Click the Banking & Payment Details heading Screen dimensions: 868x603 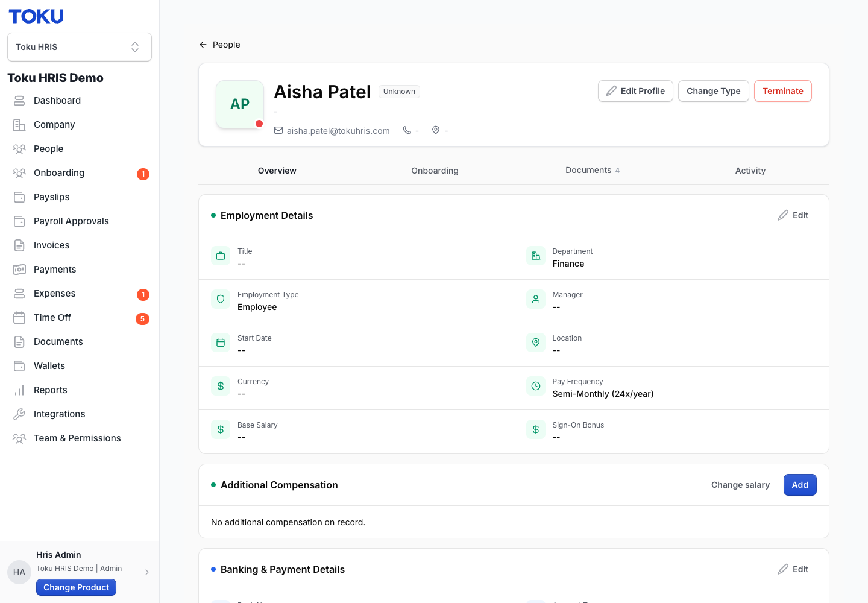[283, 569]
